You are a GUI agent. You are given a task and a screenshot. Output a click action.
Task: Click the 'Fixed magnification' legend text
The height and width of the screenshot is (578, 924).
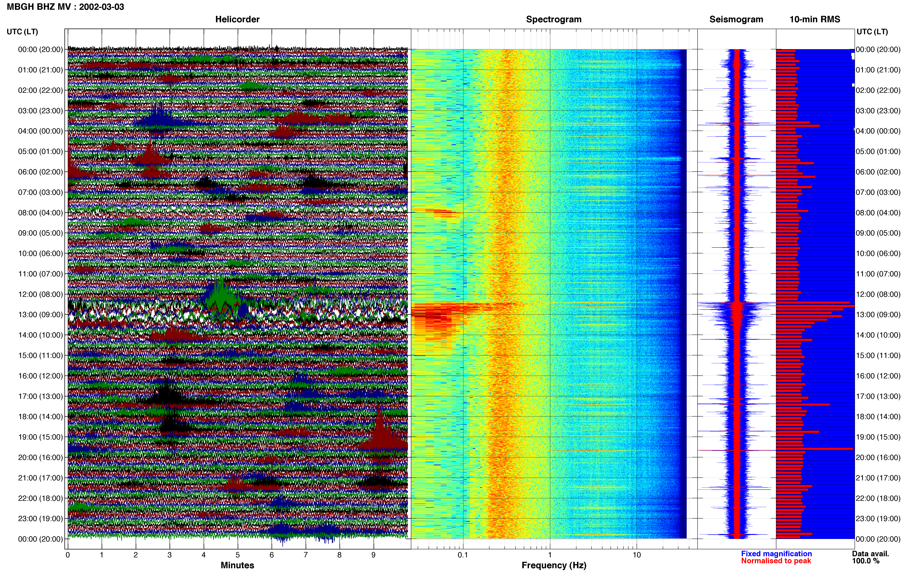(x=776, y=554)
